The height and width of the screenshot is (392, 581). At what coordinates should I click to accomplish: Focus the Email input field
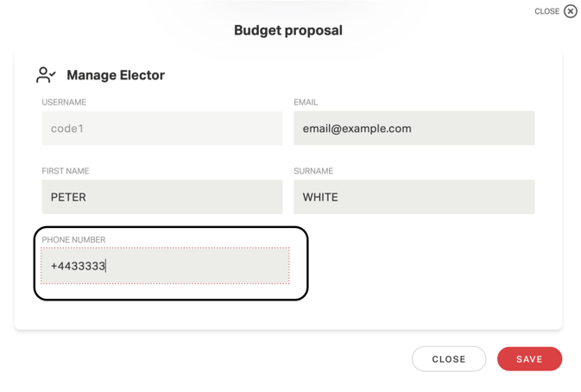tap(414, 128)
